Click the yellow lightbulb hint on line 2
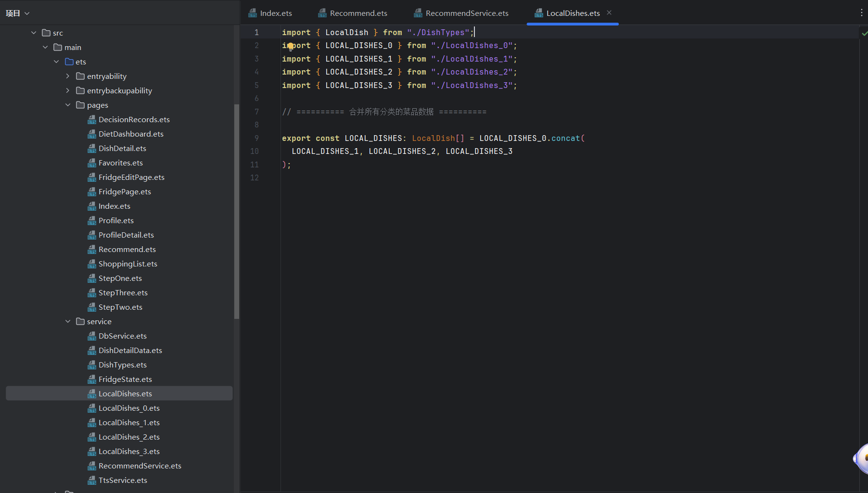Screen dimensions: 868x493 [291, 47]
